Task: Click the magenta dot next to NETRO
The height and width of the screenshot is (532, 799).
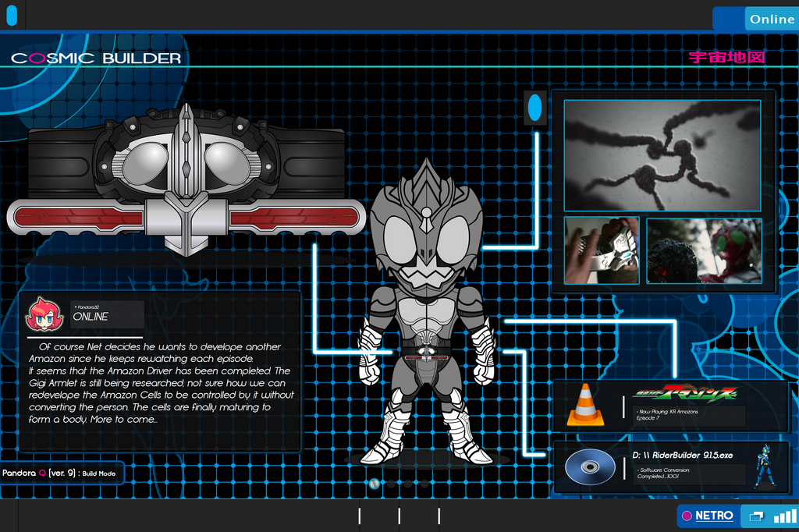Action: coord(687,516)
